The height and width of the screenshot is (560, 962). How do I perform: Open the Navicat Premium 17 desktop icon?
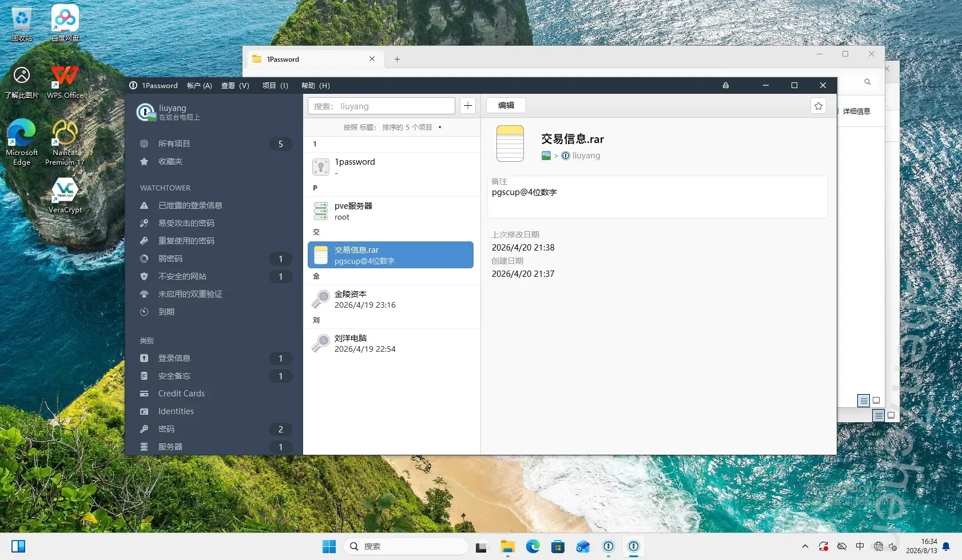pyautogui.click(x=65, y=142)
